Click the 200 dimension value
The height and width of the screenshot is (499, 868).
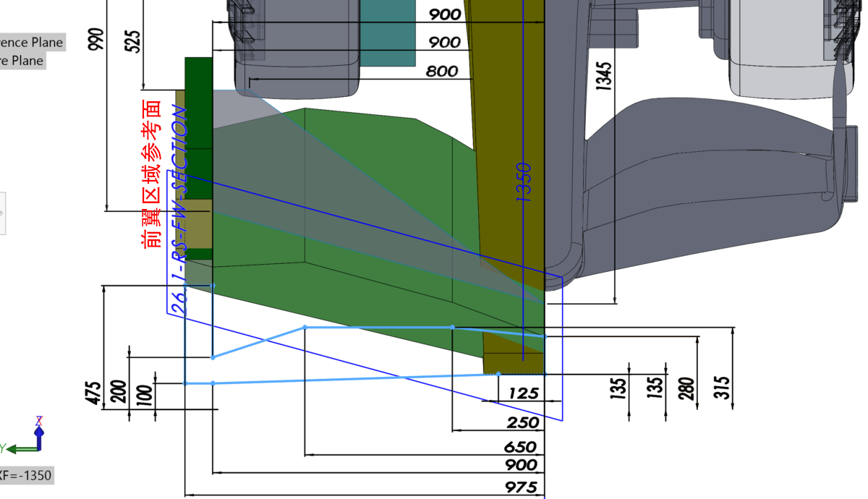pos(120,393)
